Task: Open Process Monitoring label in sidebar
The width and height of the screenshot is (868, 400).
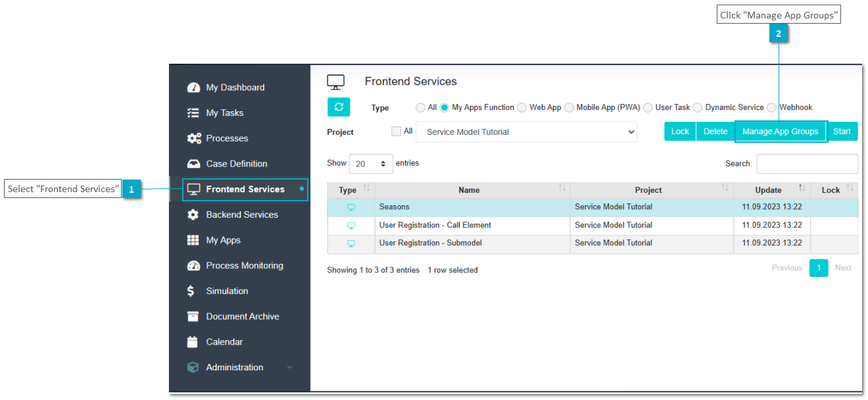Action: click(x=245, y=266)
